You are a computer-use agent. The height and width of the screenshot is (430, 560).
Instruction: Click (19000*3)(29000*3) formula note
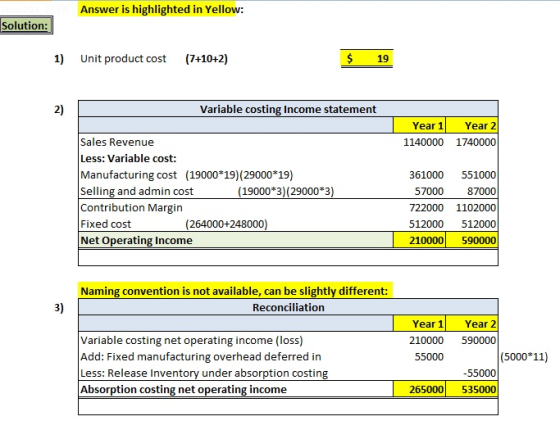click(x=286, y=191)
